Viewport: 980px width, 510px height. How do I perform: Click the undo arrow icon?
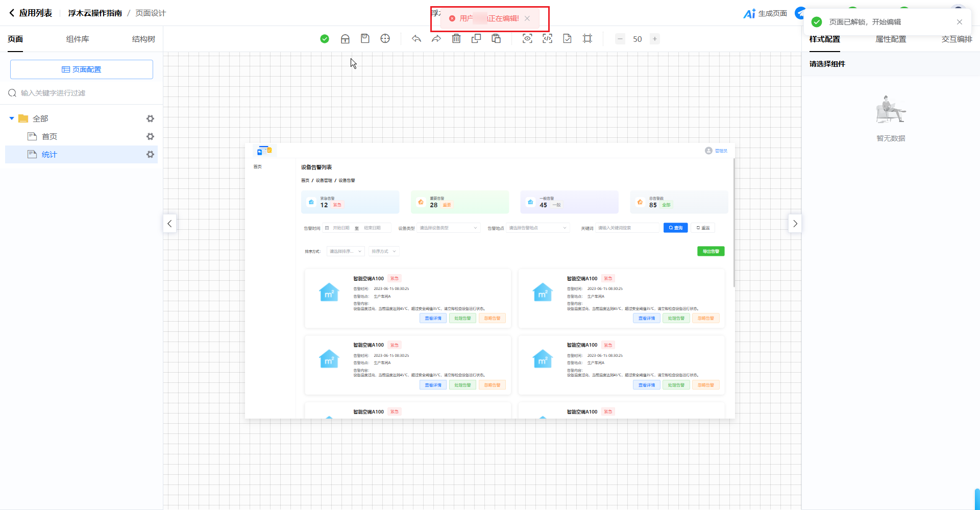pos(416,39)
